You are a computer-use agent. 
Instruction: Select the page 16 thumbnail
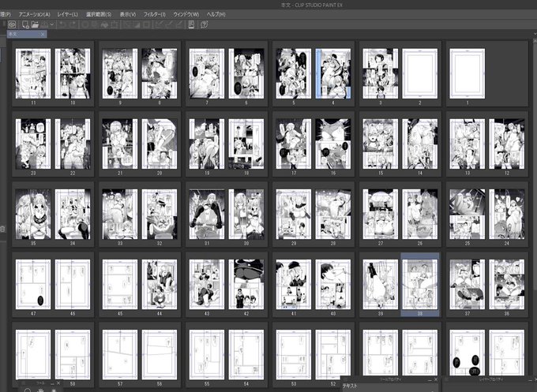pyautogui.click(x=333, y=144)
